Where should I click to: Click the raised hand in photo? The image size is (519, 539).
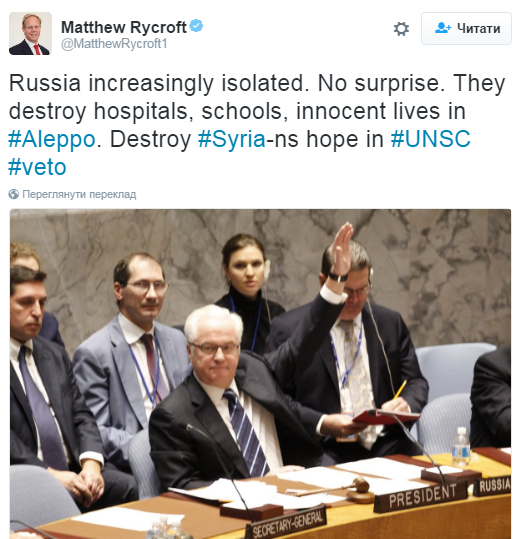(341, 249)
